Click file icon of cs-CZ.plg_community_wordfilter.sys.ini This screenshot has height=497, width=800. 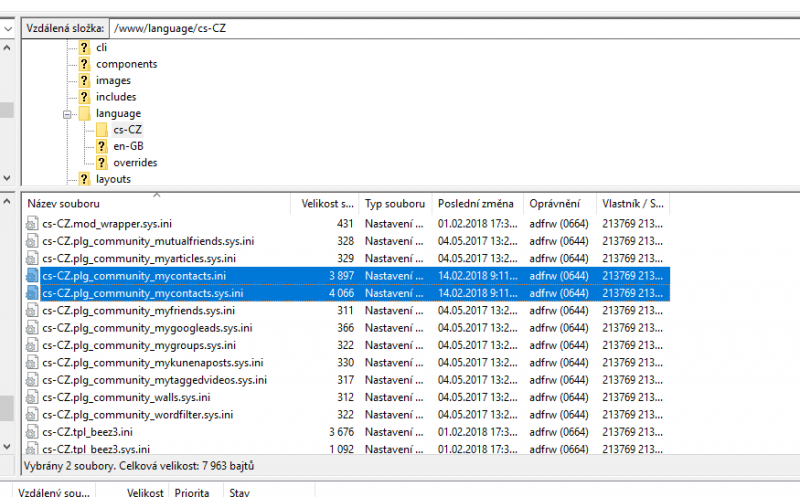pos(32,414)
